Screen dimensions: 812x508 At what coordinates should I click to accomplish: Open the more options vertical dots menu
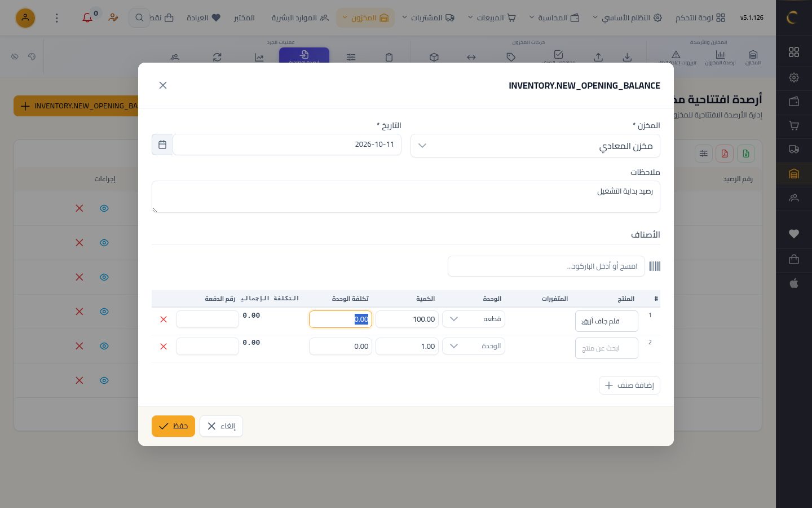point(56,18)
